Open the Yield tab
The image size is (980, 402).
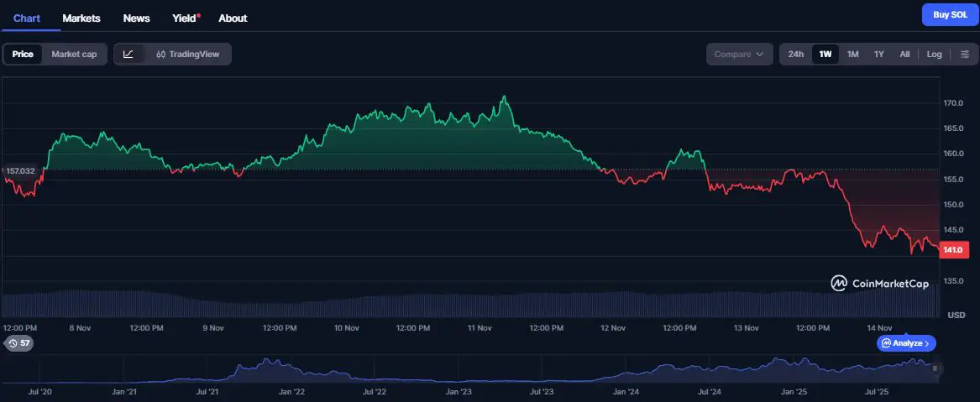tap(185, 18)
